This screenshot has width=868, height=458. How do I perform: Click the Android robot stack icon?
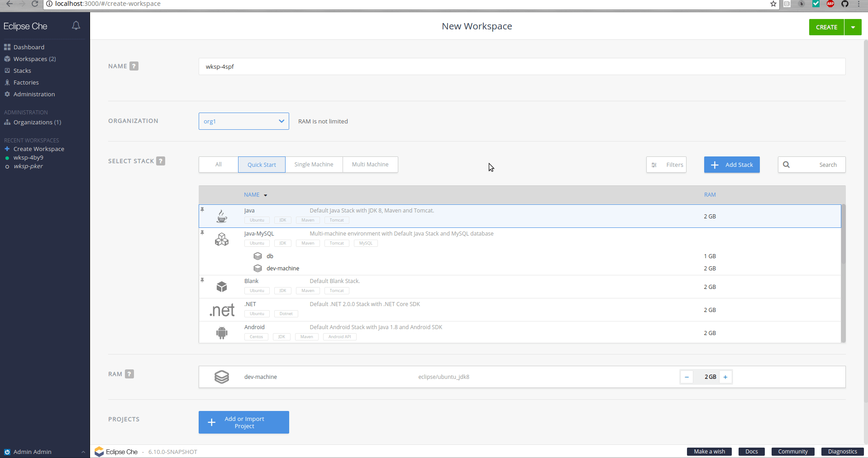pos(222,333)
